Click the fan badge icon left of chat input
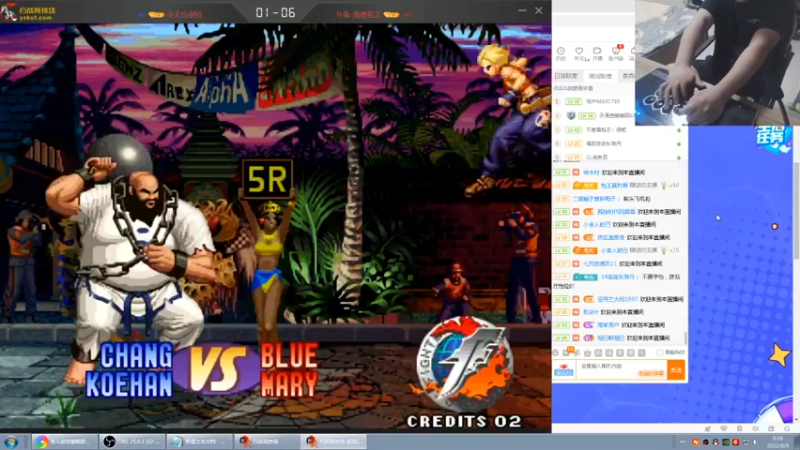Viewport: 800px width, 450px height. [x=564, y=370]
